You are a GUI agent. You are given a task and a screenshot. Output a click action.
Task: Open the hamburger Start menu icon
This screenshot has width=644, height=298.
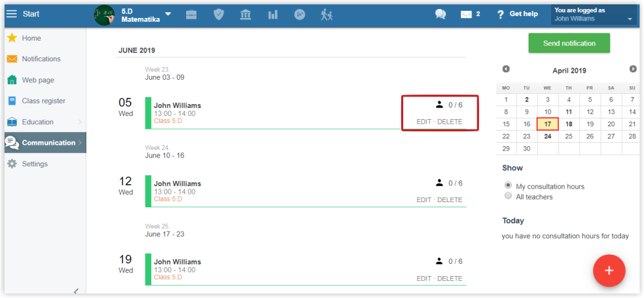point(12,14)
